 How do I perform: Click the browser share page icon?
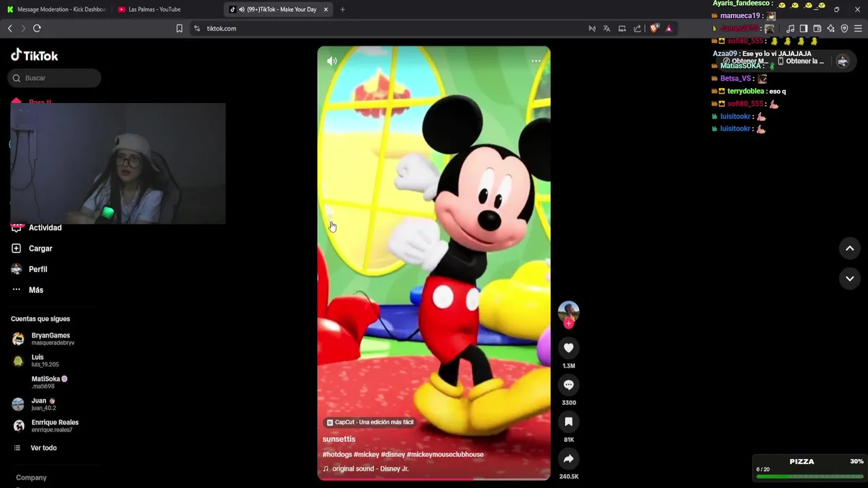coord(637,28)
